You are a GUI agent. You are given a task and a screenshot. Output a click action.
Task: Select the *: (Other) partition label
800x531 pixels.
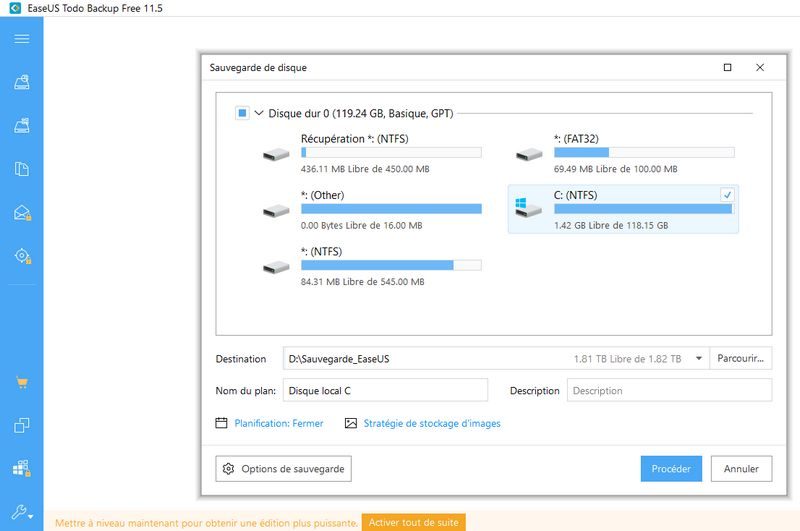(322, 195)
